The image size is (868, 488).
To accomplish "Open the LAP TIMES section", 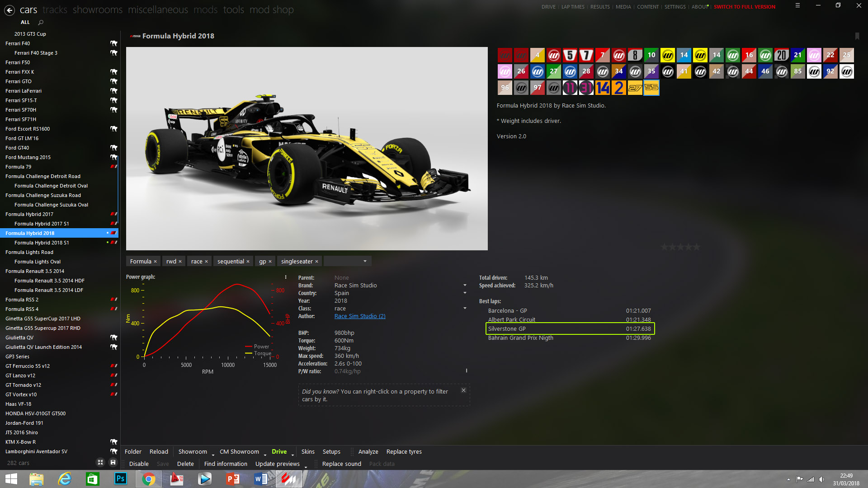I will click(x=573, y=7).
